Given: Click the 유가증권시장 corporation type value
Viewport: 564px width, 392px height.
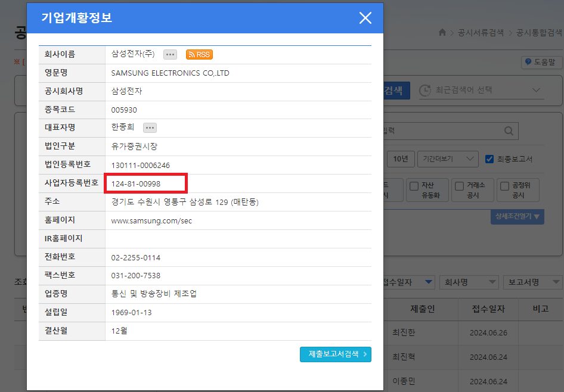Looking at the screenshot, I should tap(134, 146).
